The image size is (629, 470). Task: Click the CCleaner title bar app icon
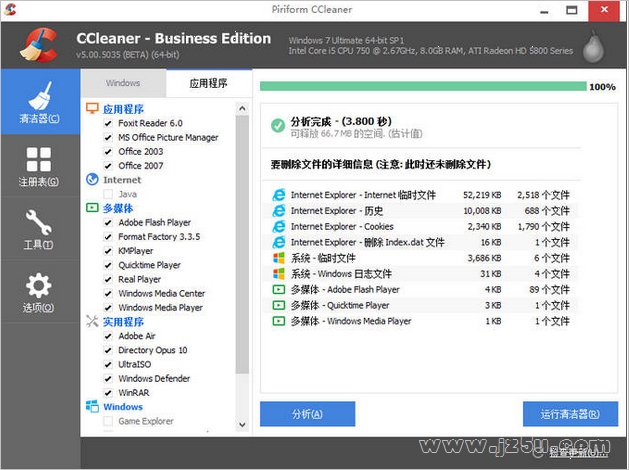pyautogui.click(x=10, y=9)
